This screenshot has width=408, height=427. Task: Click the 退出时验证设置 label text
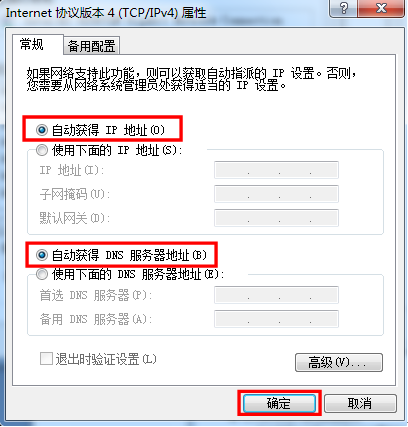click(106, 359)
